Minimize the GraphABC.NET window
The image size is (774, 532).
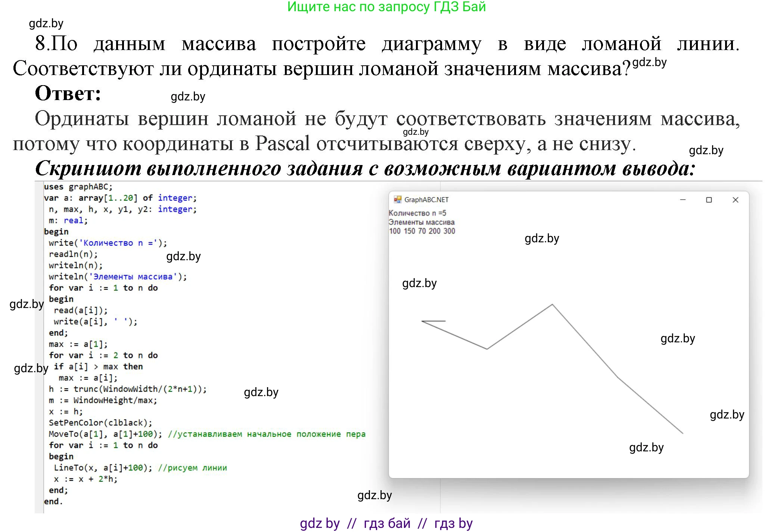coord(683,200)
